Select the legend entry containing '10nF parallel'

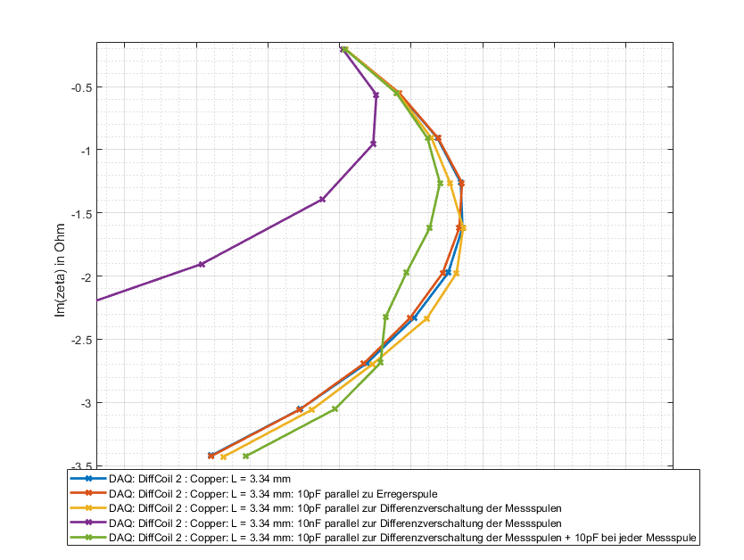[x=335, y=523]
